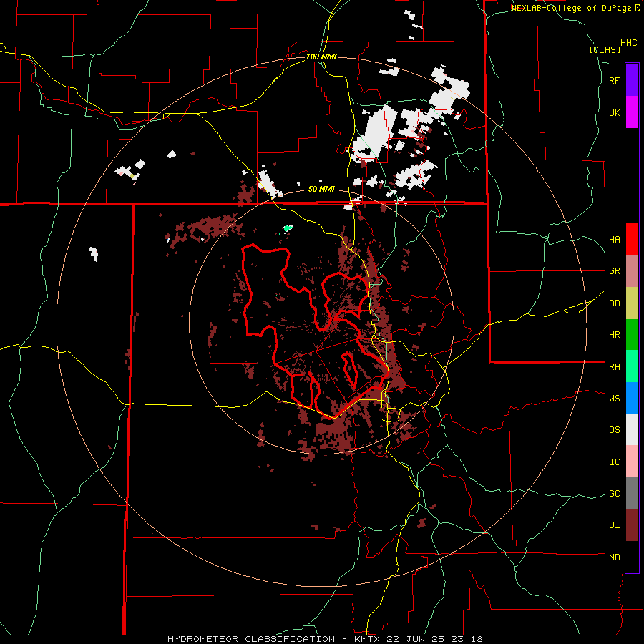Click the HR green legend swatch
Viewport: 644px width, 644px height.
(x=632, y=335)
